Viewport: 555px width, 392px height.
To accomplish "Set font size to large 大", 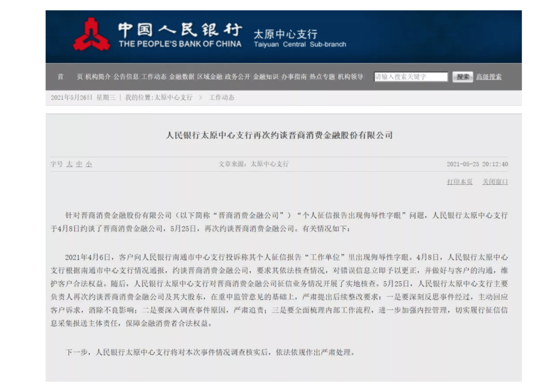I will (69, 164).
